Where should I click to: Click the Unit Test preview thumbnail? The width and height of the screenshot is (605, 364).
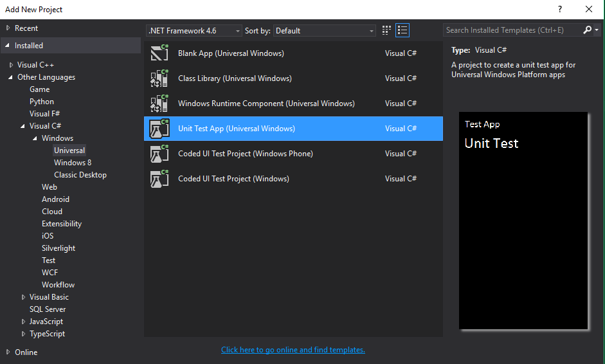point(523,221)
